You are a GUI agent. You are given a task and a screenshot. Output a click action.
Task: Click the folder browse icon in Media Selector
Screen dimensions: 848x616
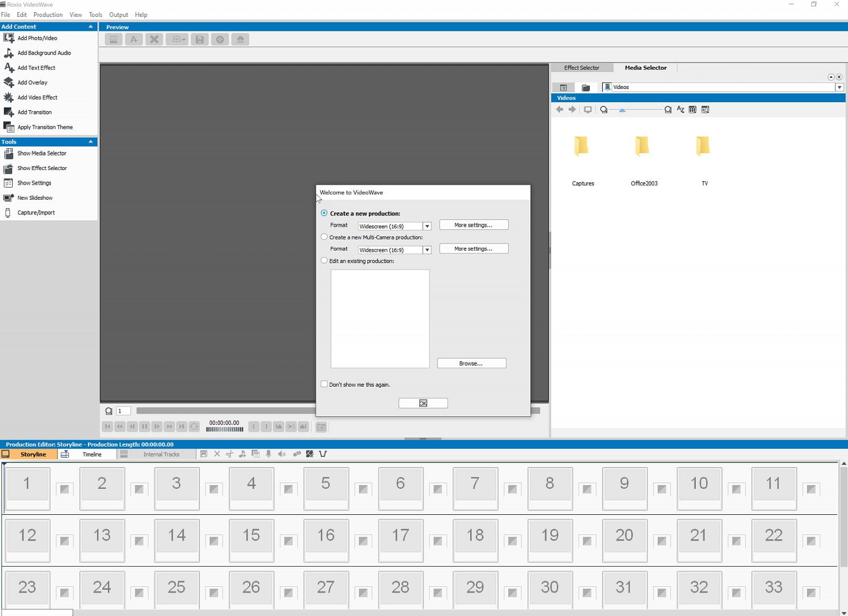click(x=586, y=87)
